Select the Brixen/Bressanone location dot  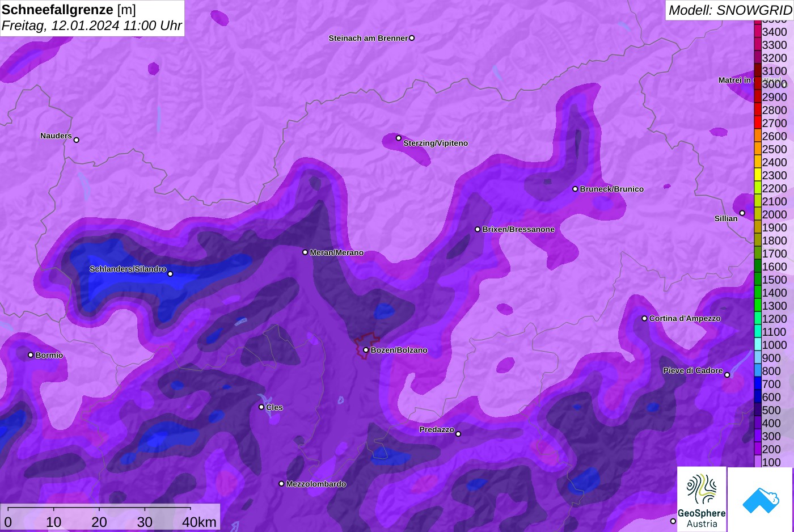click(478, 229)
